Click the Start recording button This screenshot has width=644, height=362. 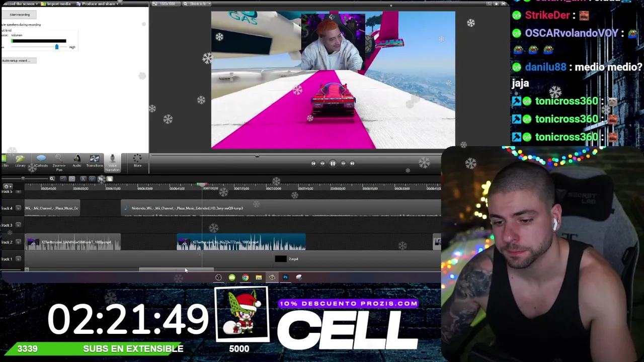click(20, 15)
